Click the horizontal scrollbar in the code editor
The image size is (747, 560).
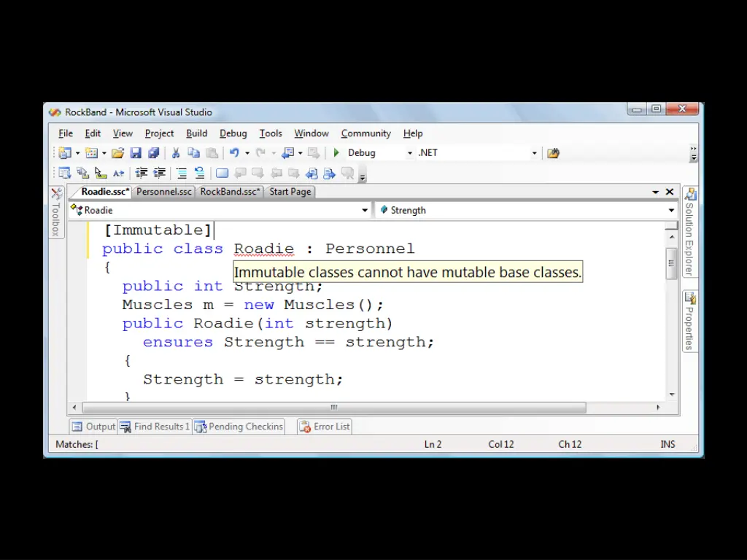click(334, 407)
